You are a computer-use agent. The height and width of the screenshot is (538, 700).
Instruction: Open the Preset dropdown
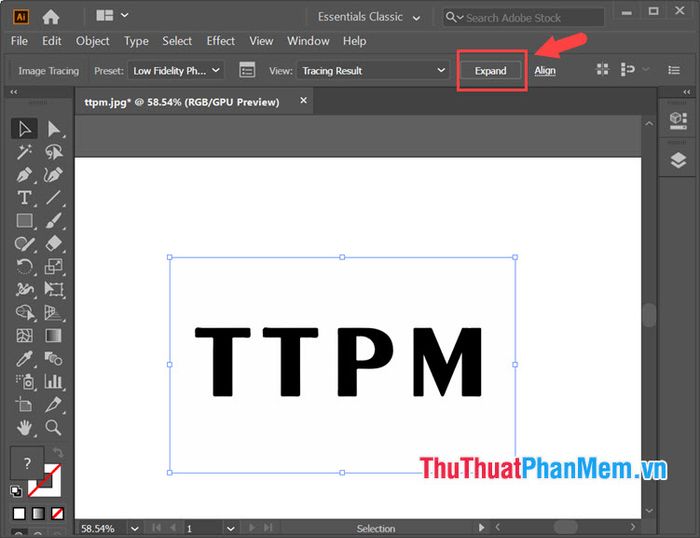tap(176, 71)
